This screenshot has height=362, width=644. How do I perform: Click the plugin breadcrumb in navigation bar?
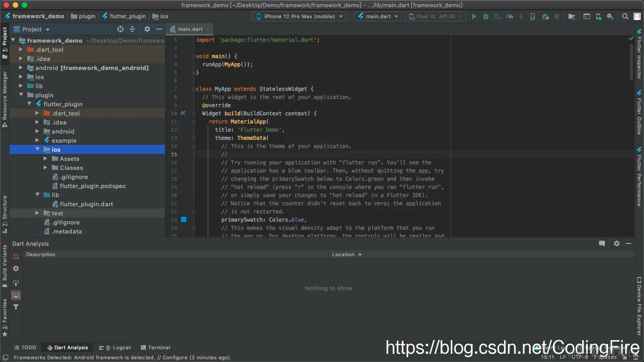point(83,16)
